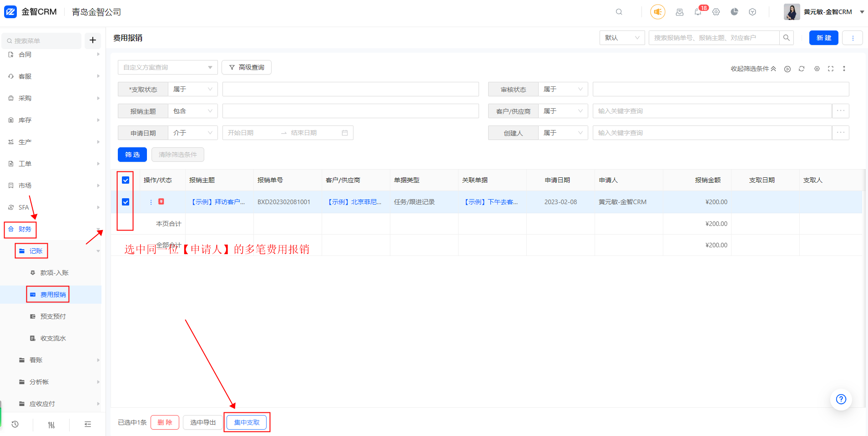
Task: Select 收支流水 menu item
Action: pyautogui.click(x=53, y=338)
